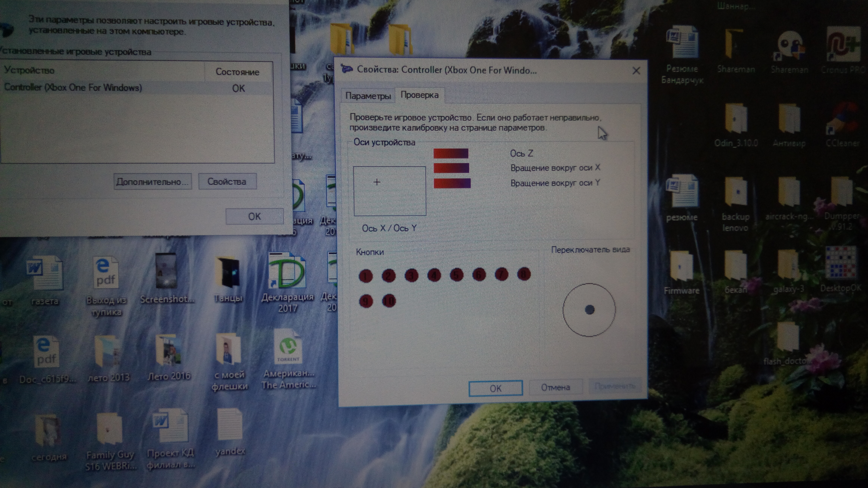Click button 1 indicator light
Image resolution: width=868 pixels, height=488 pixels.
point(366,276)
